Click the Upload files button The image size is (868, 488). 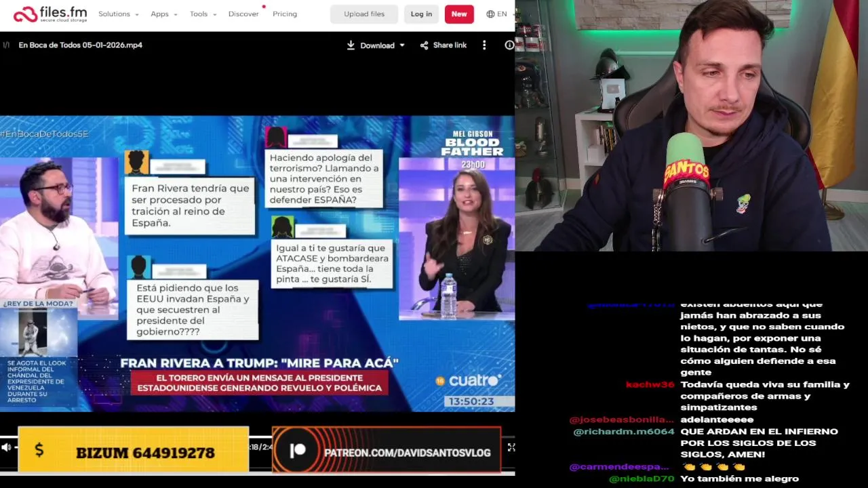pos(364,14)
